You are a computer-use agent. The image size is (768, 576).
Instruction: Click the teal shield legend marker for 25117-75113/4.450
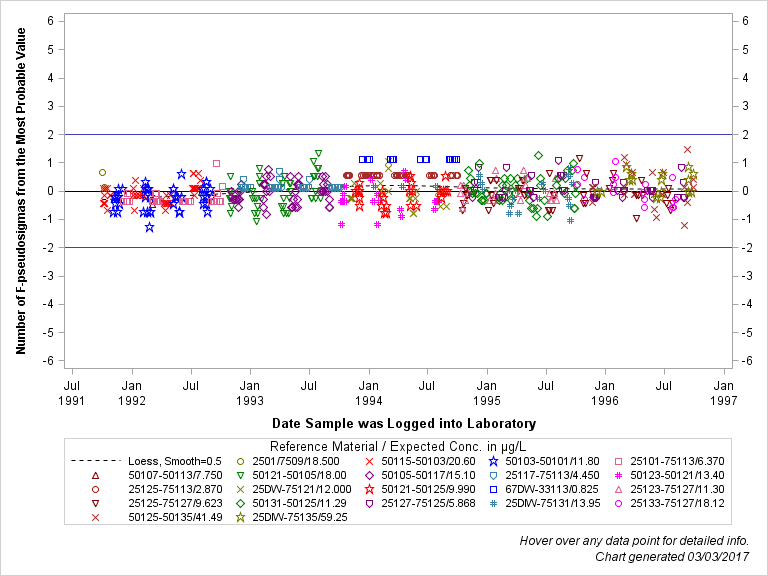[x=494, y=476]
